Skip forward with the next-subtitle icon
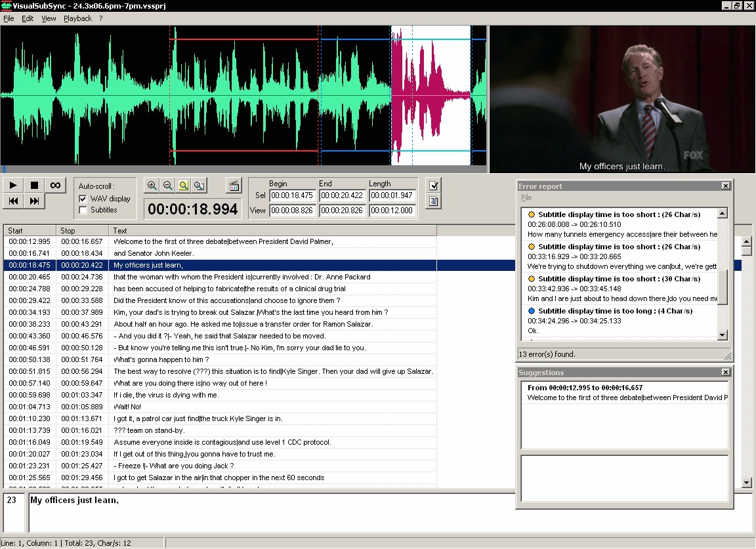 (x=33, y=201)
